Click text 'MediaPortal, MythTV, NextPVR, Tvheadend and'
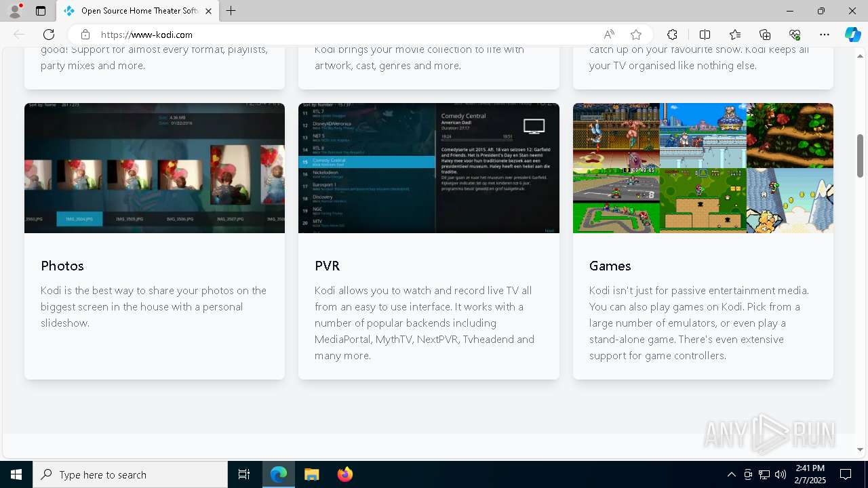 click(x=425, y=339)
